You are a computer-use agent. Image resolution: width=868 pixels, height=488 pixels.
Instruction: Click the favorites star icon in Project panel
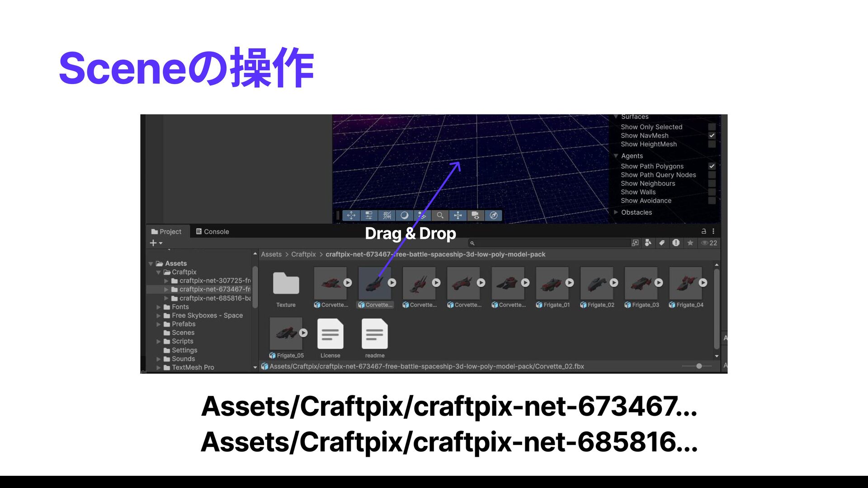[x=690, y=243]
